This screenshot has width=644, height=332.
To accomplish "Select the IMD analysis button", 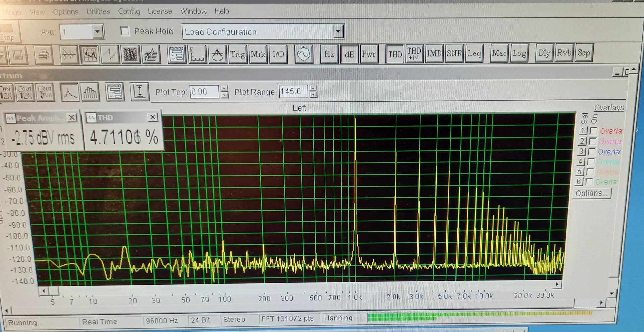I will pos(434,53).
